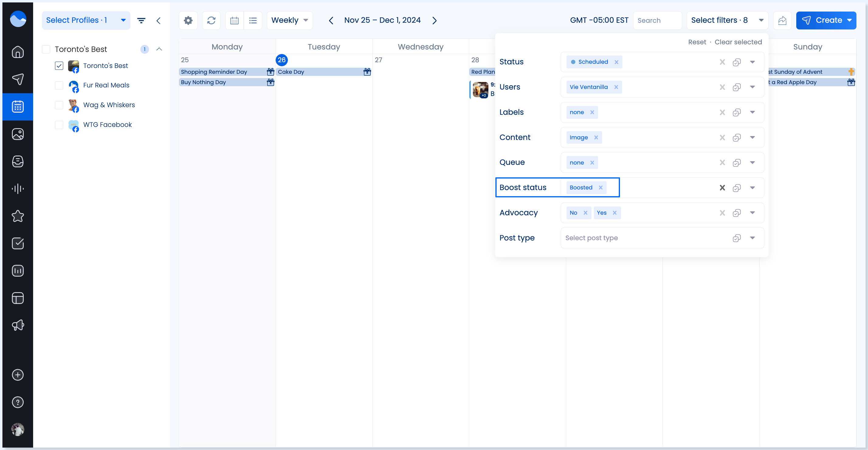Open the star reviews icon in sidebar
Screen dimensions: 868x450
click(18, 216)
